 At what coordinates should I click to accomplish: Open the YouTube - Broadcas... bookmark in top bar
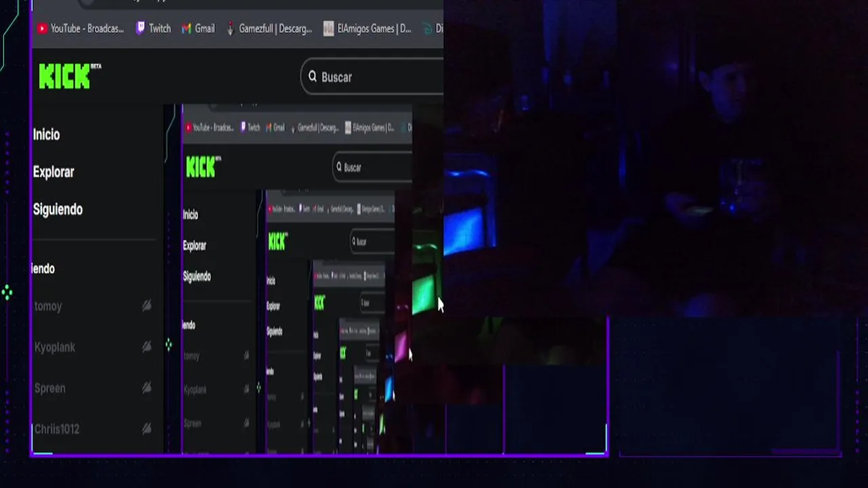pyautogui.click(x=80, y=28)
